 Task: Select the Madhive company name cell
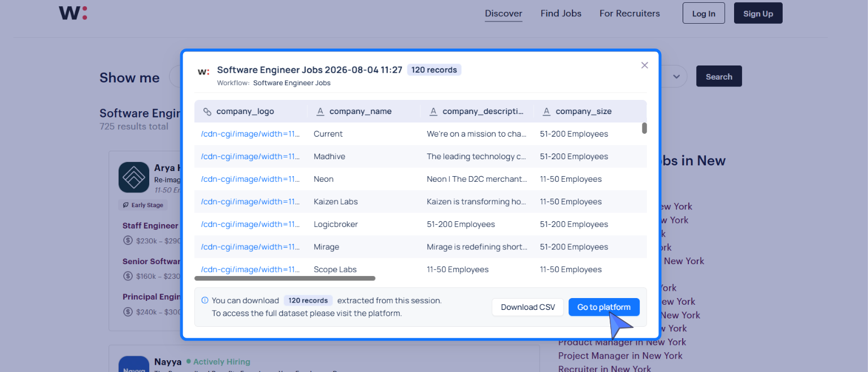point(364,156)
